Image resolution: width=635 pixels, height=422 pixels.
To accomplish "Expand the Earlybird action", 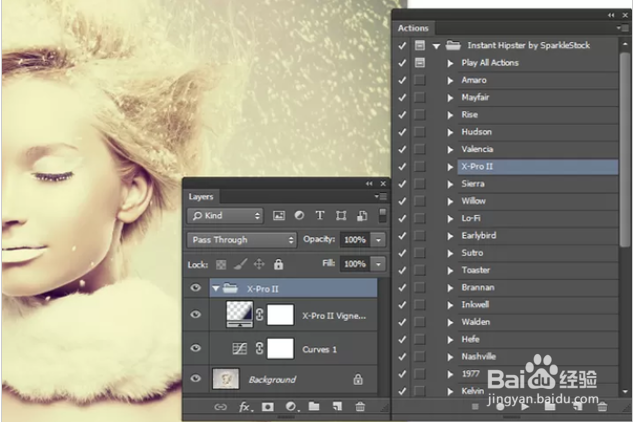I will 450,236.
